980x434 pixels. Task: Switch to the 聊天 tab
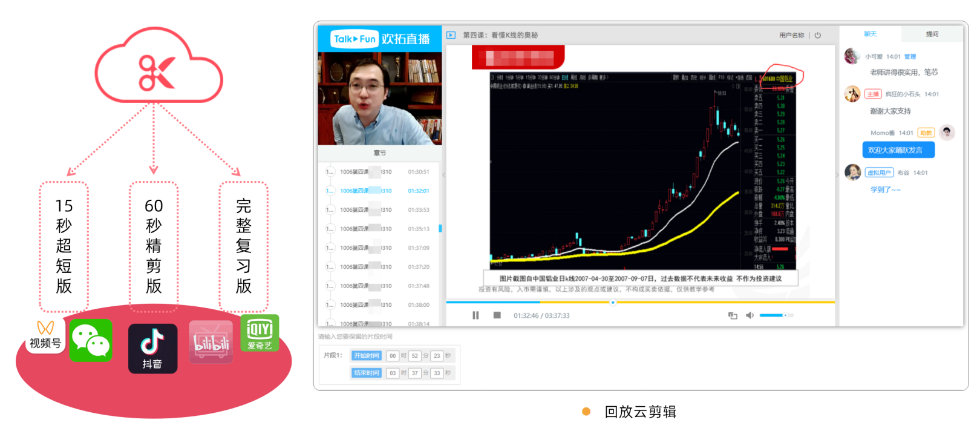tap(870, 34)
